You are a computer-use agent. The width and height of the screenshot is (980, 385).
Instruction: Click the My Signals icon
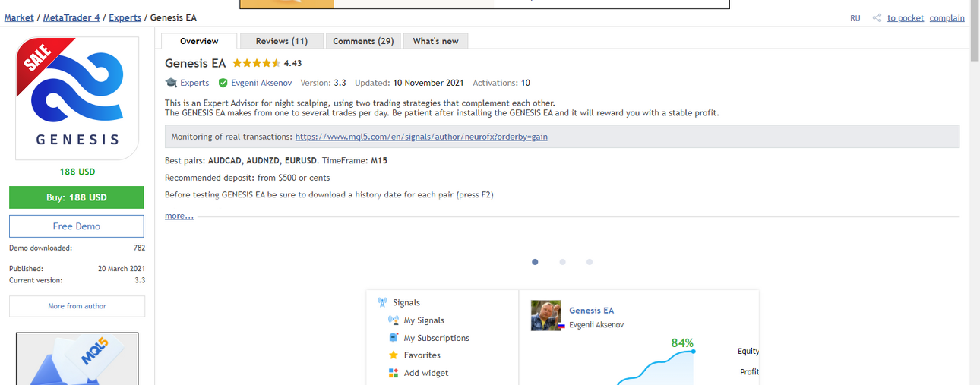point(394,320)
